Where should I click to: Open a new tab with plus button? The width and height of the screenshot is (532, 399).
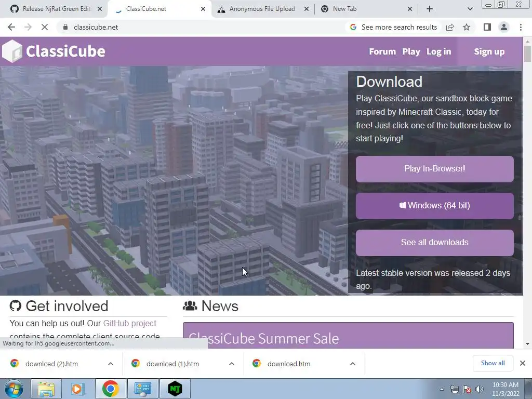(x=430, y=9)
